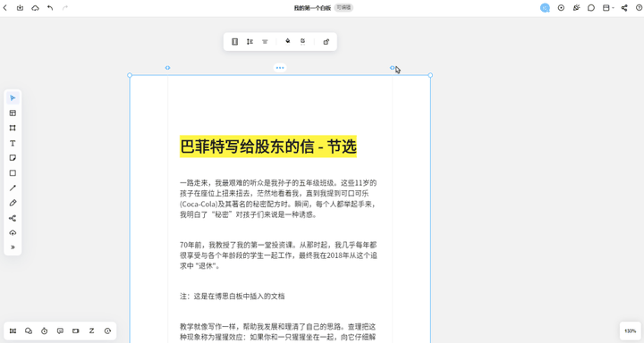Open help question-mark icon
This screenshot has height=343, width=644.
point(639,8)
